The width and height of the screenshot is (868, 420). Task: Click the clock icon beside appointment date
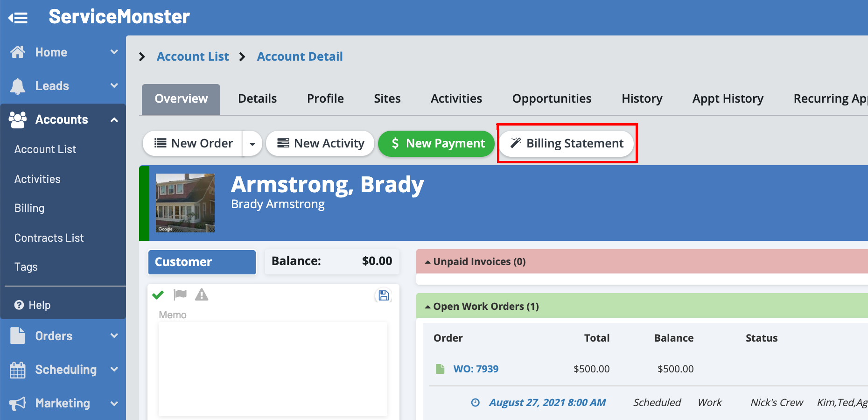(475, 402)
